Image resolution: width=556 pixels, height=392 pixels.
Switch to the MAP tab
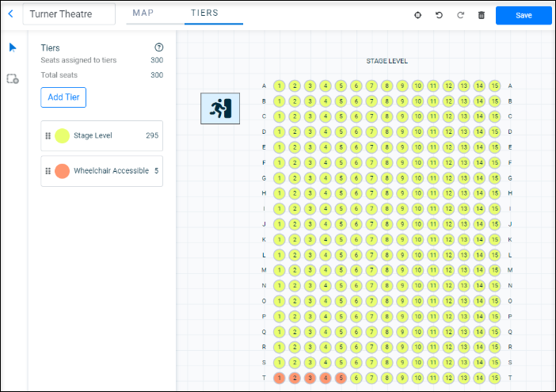pos(143,13)
